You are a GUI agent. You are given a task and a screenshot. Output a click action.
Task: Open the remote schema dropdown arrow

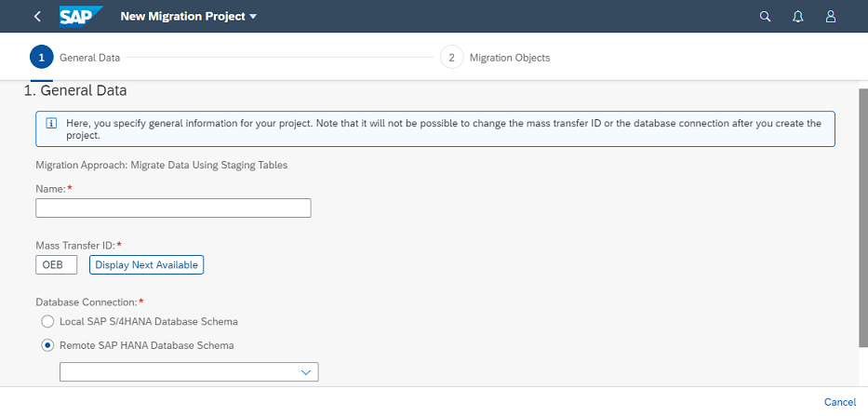pyautogui.click(x=306, y=373)
